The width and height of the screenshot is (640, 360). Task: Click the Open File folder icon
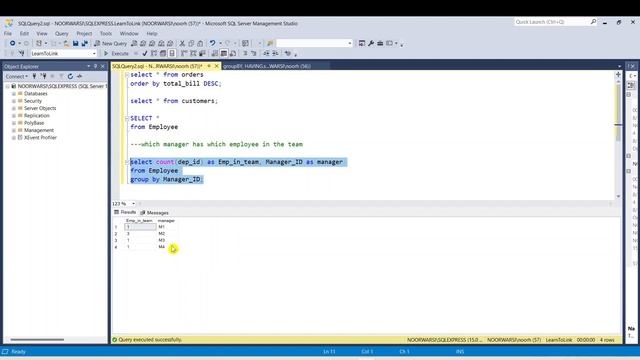66,43
